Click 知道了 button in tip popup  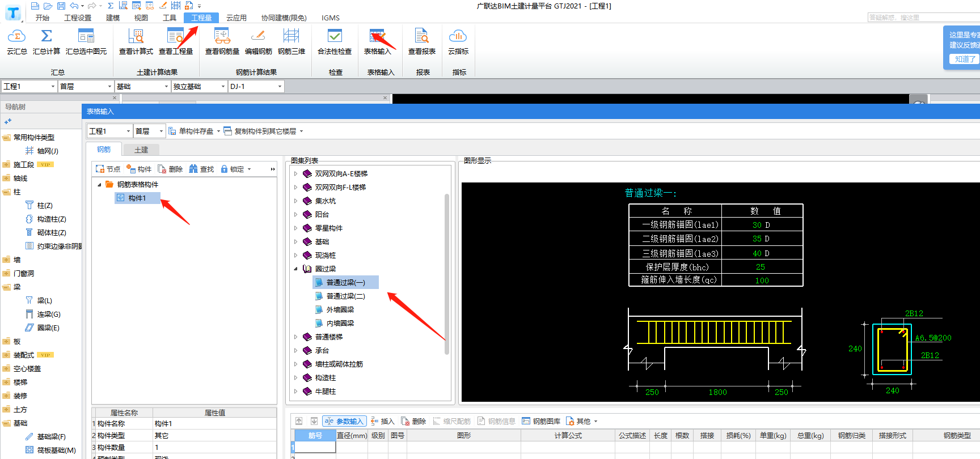click(x=965, y=59)
